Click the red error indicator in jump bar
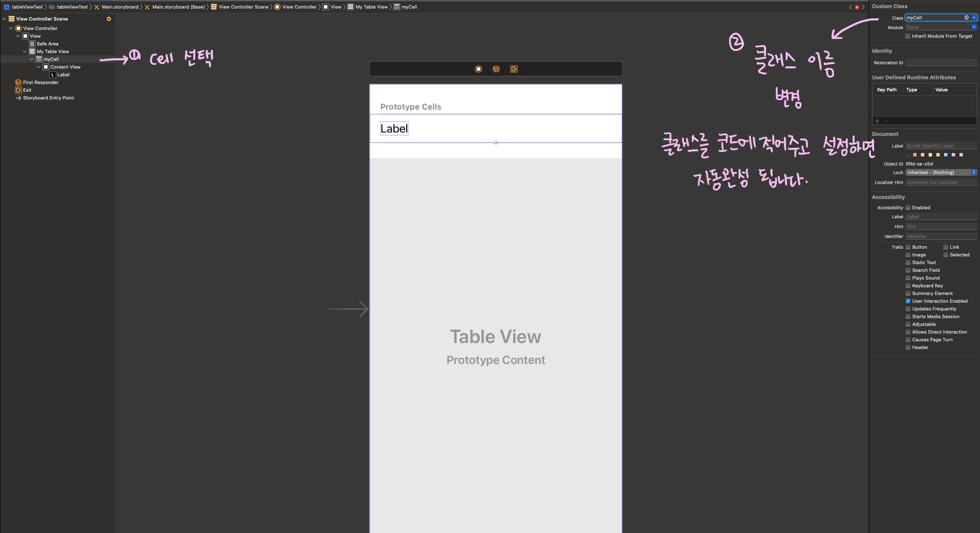 point(857,7)
